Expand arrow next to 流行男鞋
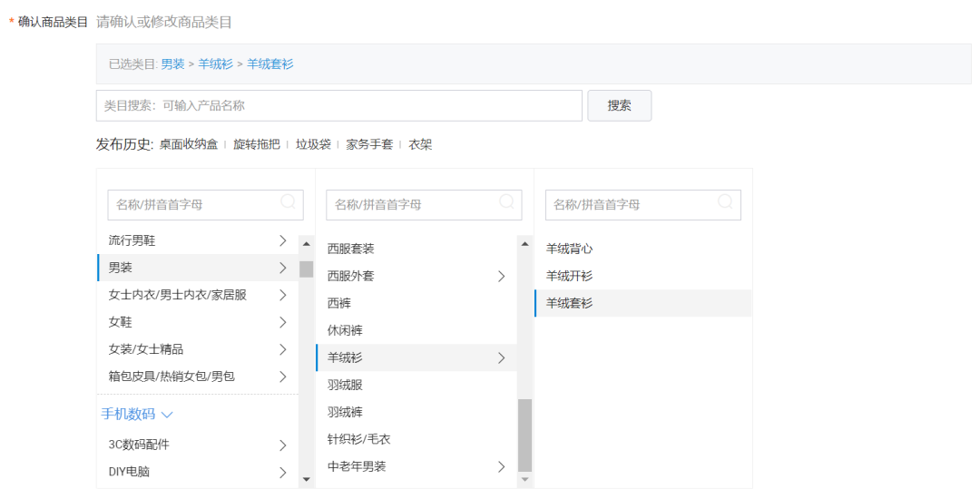980x499 pixels. coord(282,240)
